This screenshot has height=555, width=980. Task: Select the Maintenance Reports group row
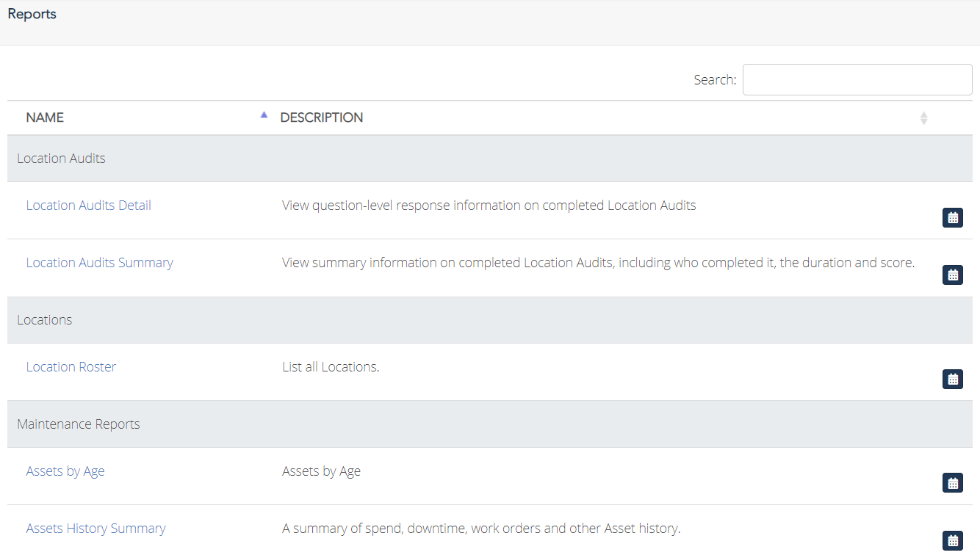tap(490, 424)
